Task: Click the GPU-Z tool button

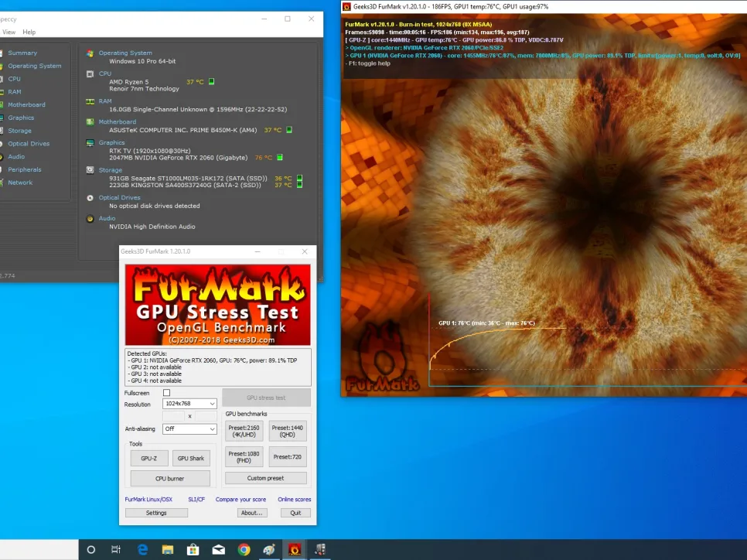Action: tap(149, 459)
